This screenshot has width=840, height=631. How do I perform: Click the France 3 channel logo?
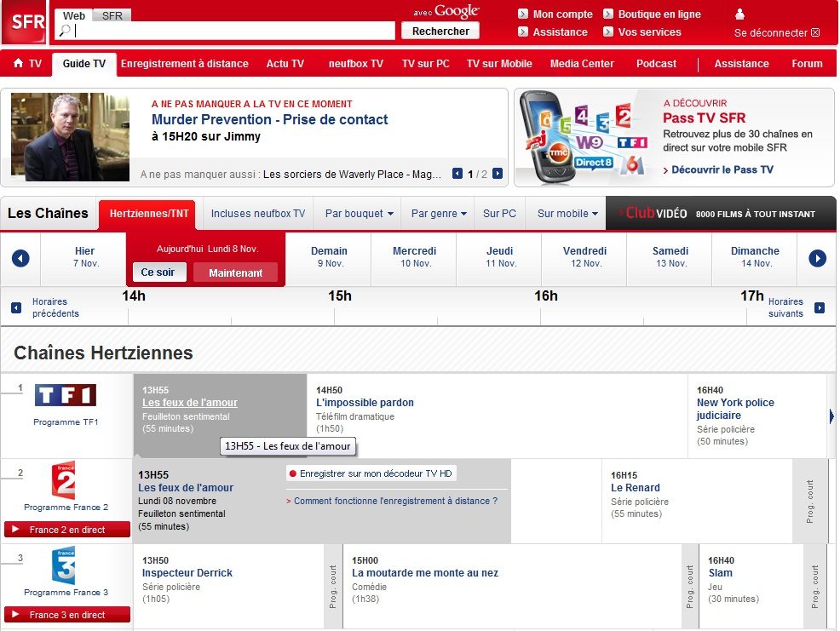pos(64,565)
